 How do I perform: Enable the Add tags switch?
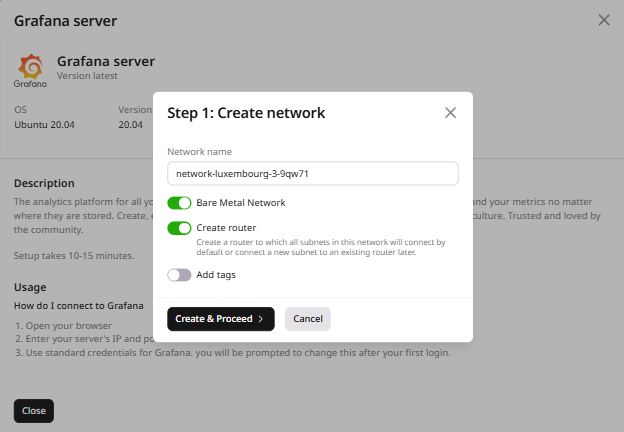(x=179, y=275)
